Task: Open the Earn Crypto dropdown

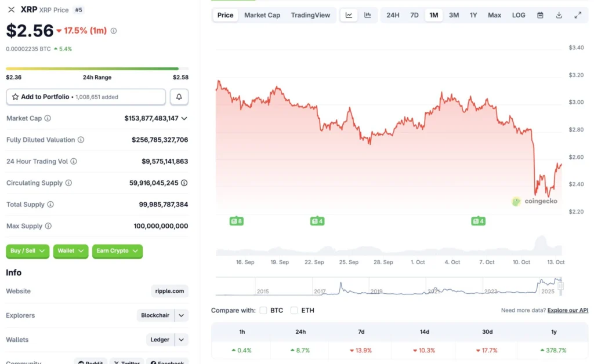Action: tap(117, 251)
